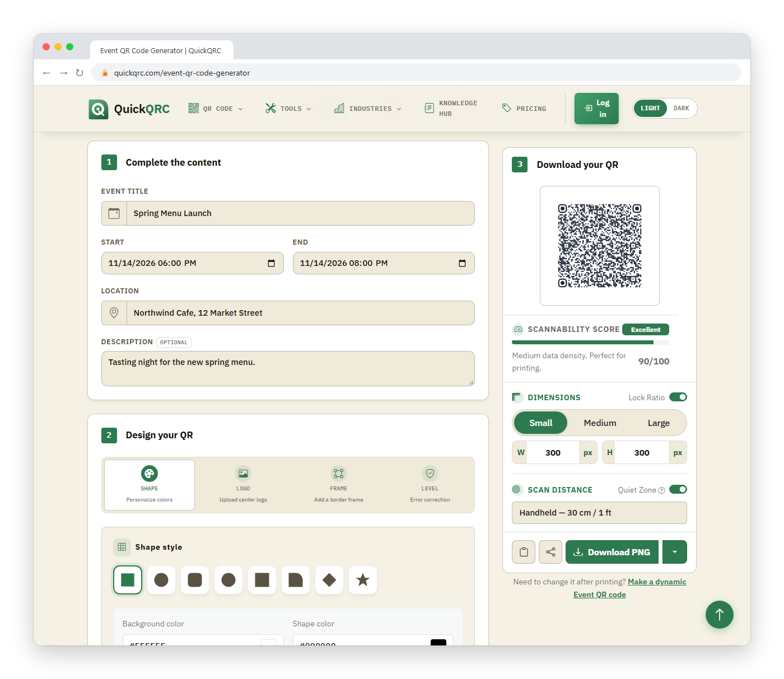Toggle the Quiet Zone switch
Screen dimensions: 784x679
coord(678,489)
